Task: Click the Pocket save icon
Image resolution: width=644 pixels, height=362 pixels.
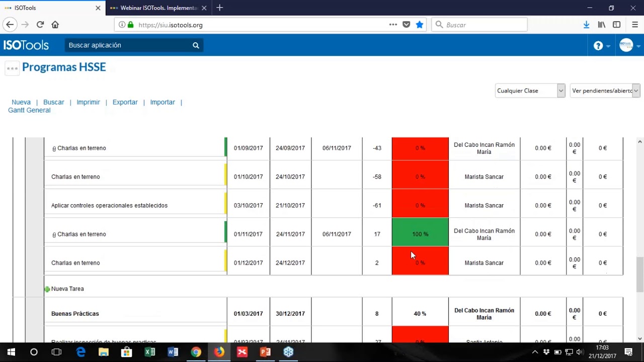Action: pyautogui.click(x=407, y=25)
